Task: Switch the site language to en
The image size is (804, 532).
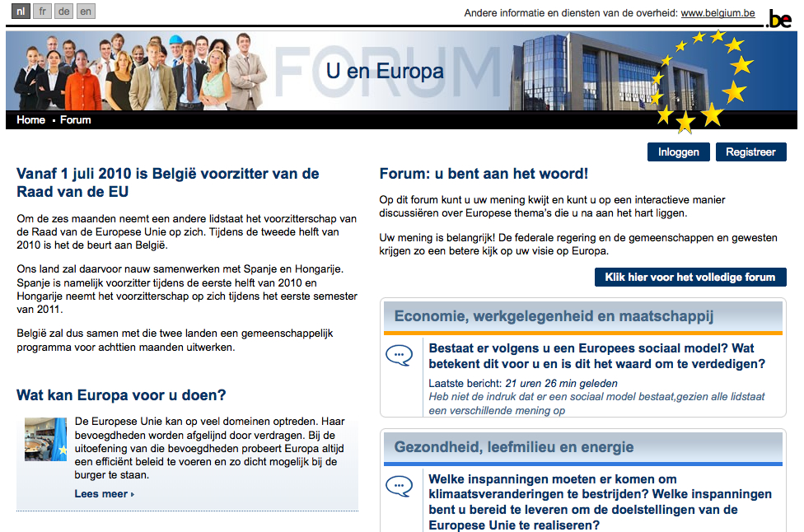Action: tap(85, 11)
